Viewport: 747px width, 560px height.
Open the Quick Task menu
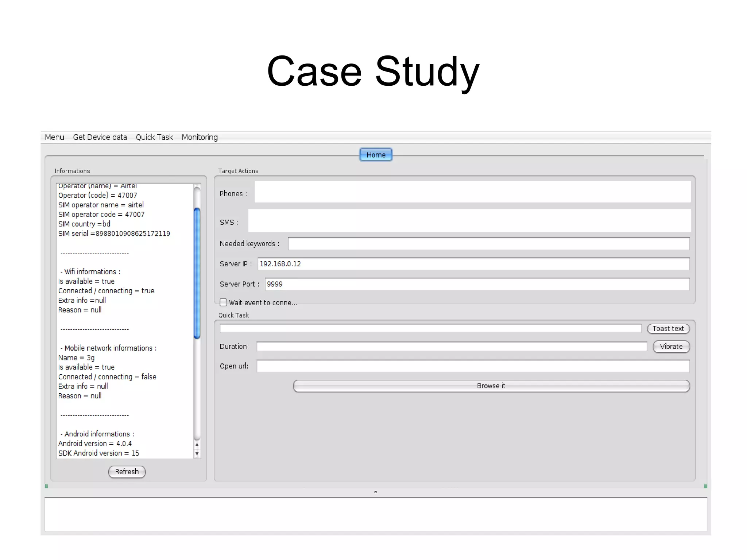(x=154, y=137)
